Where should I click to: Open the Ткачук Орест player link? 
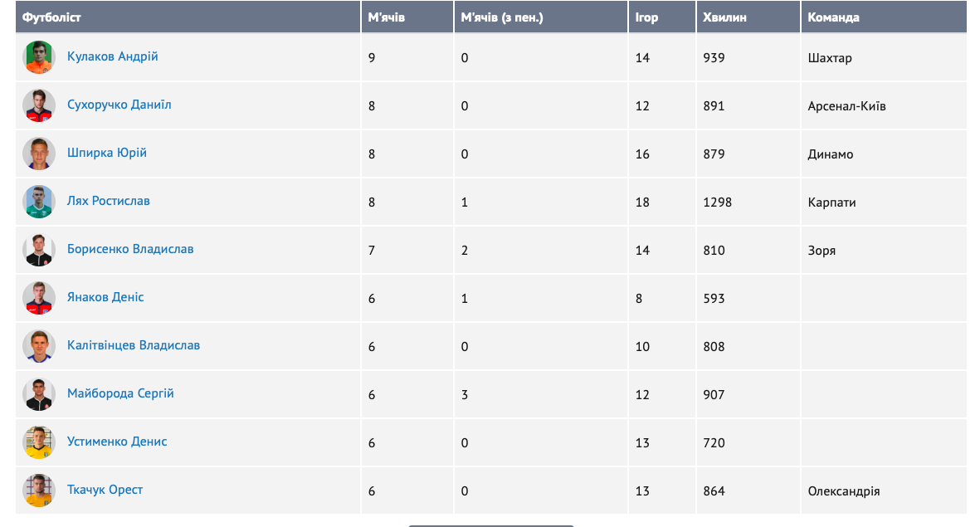coord(105,490)
